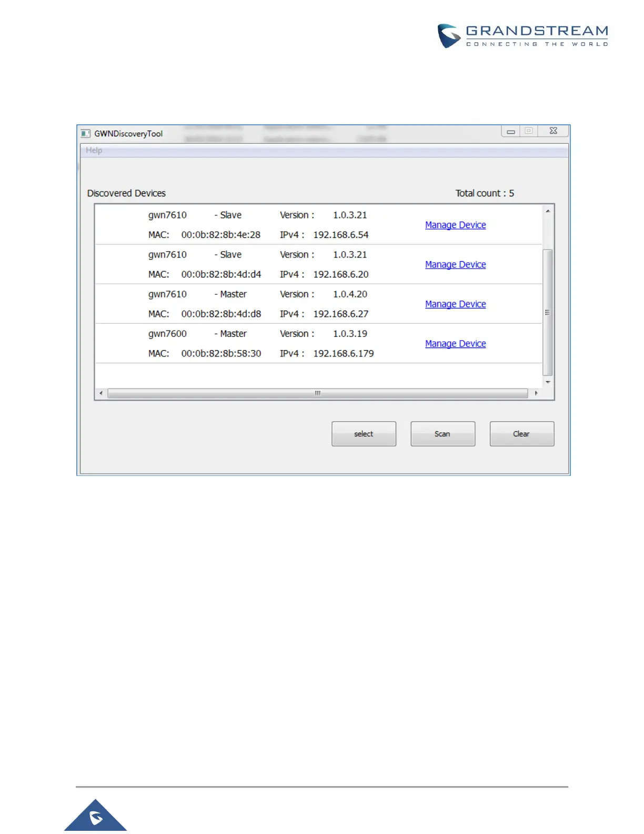Image resolution: width=644 pixels, height=834 pixels.
Task: Click version number 1.0.3.19
Action: point(350,334)
